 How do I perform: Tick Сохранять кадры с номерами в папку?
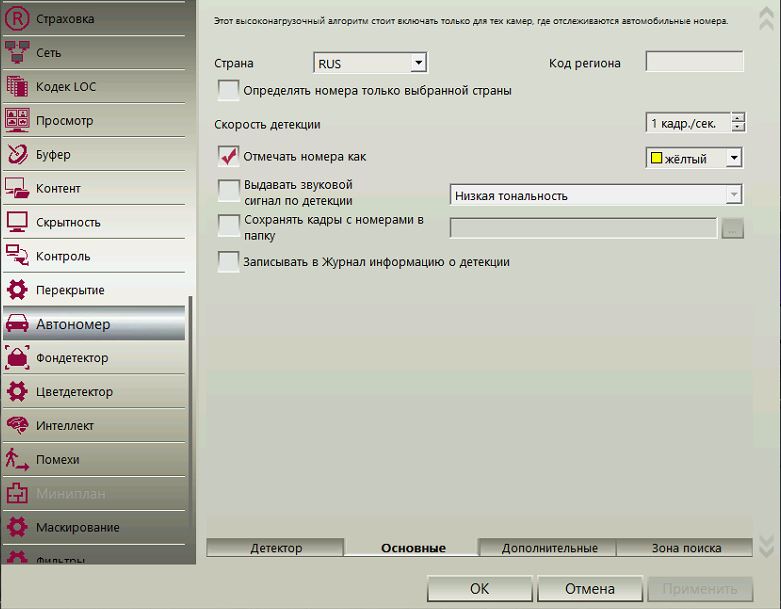[229, 226]
